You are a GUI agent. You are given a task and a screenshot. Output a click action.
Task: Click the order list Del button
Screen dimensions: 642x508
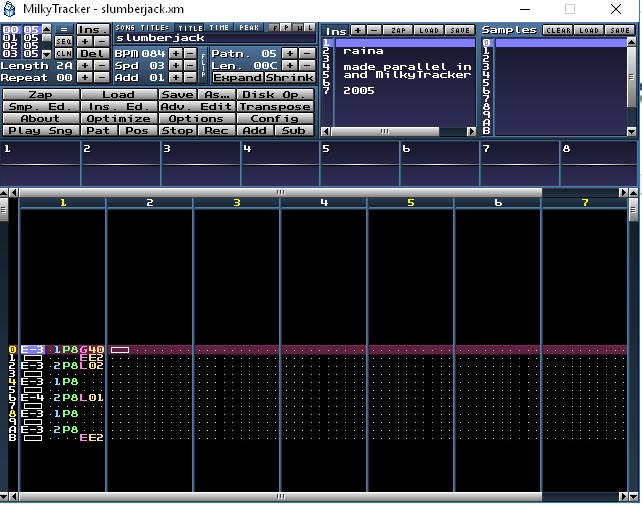coord(93,54)
